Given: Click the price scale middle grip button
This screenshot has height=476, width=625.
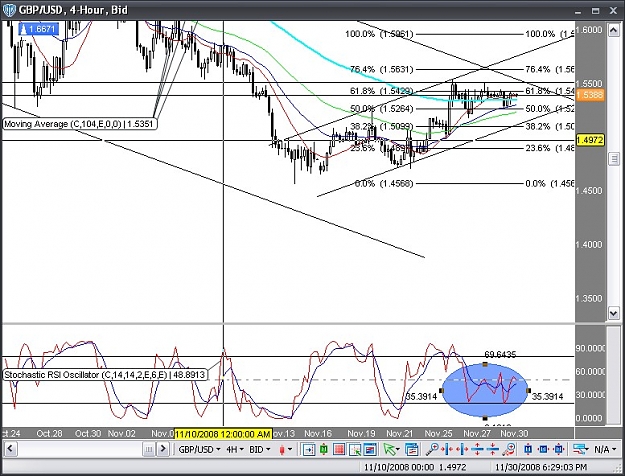Looking at the screenshot, I should coord(613,159).
